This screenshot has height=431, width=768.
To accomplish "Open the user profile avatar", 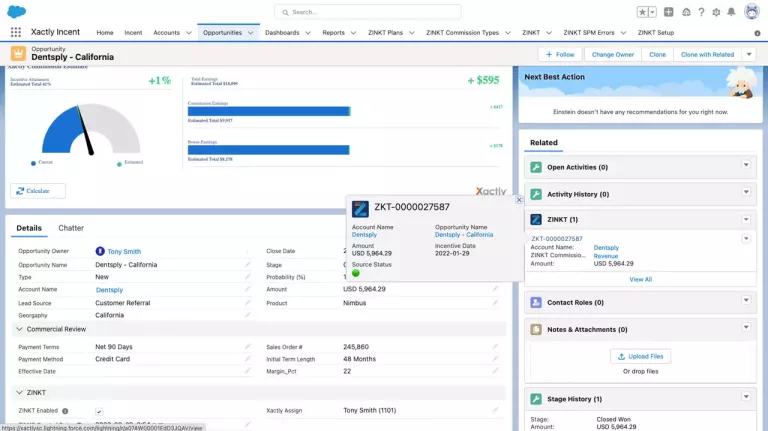I will (751, 11).
